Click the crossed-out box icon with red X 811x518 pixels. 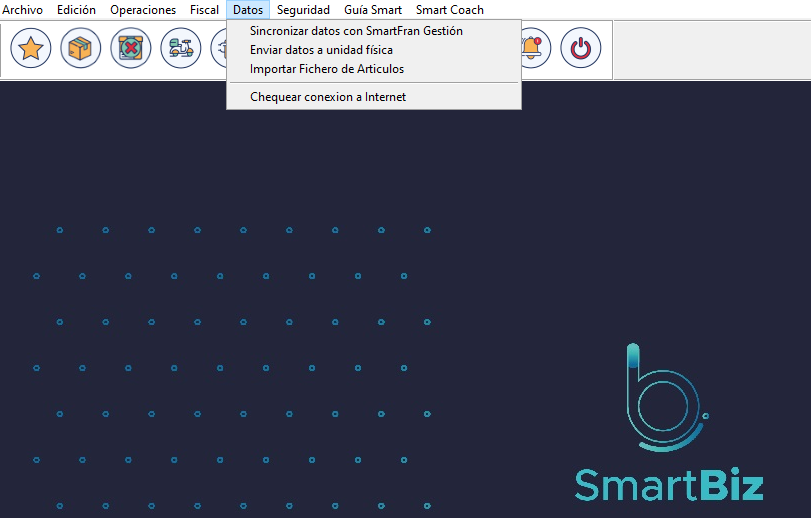[x=131, y=48]
